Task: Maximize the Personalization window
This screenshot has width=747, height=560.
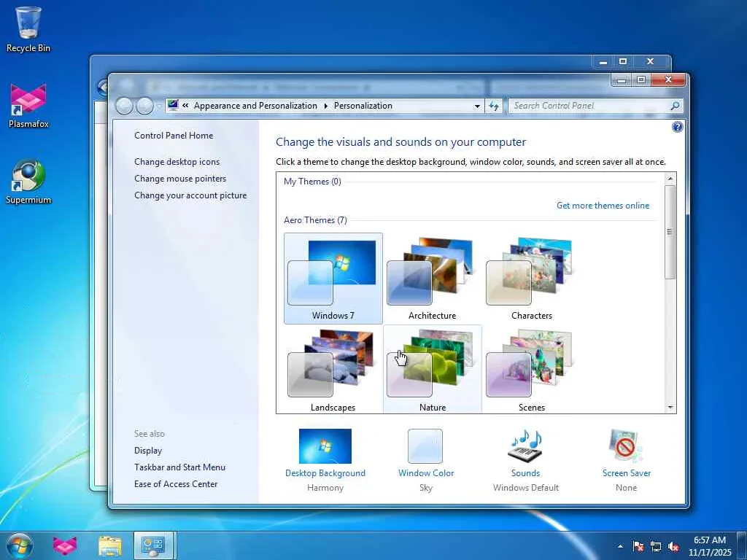Action: click(641, 80)
